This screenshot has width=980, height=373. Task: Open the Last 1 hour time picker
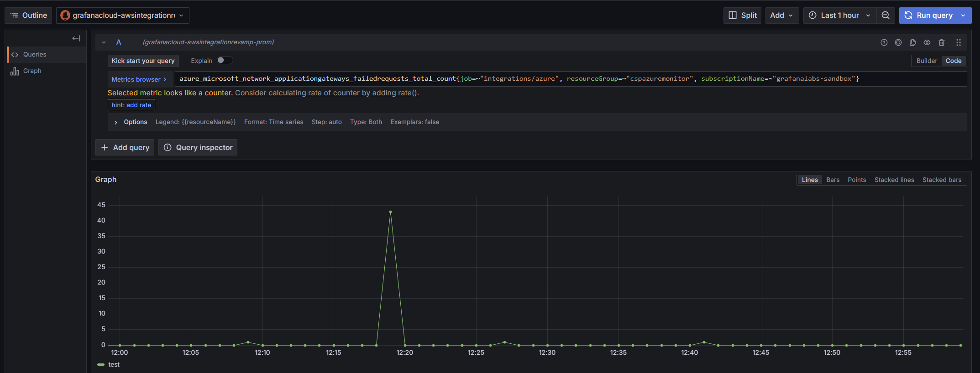pos(839,15)
